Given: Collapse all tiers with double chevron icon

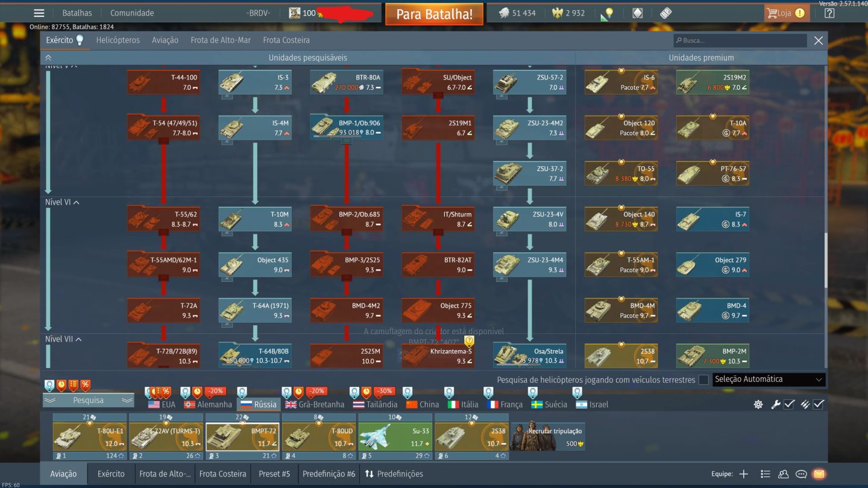Looking at the screenshot, I should pyautogui.click(x=49, y=58).
